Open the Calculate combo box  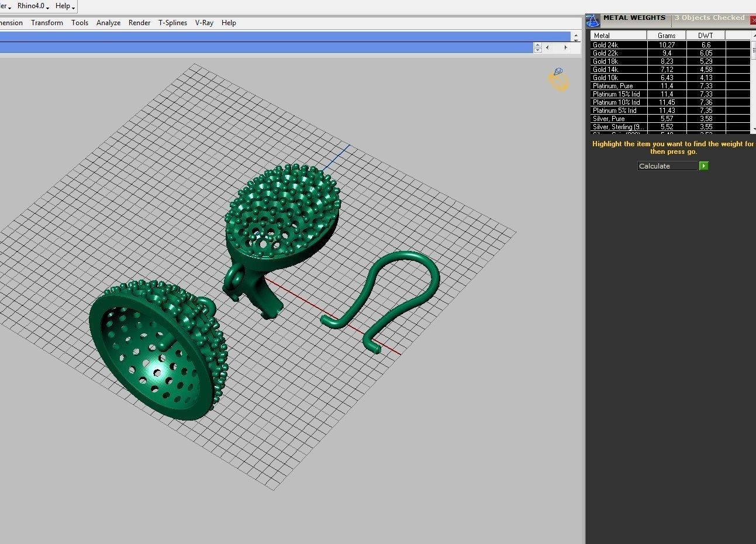tap(668, 166)
